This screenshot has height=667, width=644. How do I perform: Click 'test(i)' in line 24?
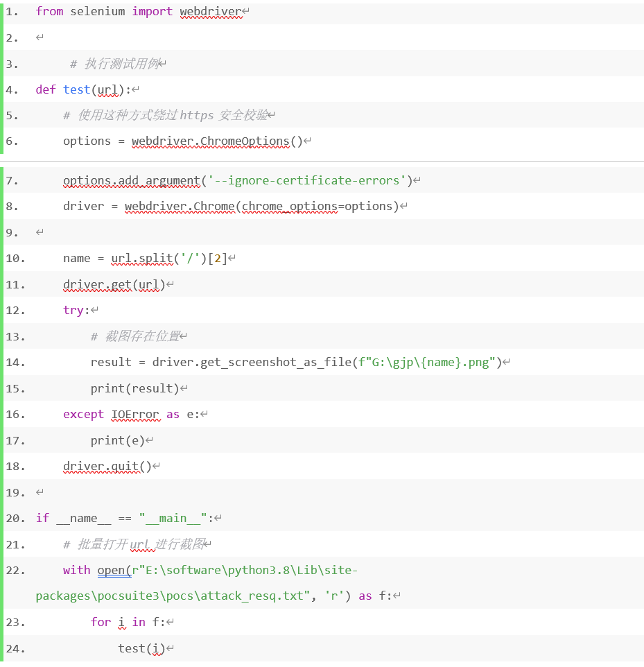(141, 649)
